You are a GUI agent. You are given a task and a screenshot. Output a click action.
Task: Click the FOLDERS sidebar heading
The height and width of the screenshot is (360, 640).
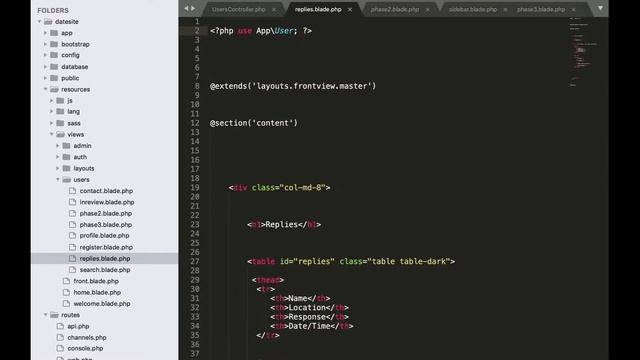point(53,10)
